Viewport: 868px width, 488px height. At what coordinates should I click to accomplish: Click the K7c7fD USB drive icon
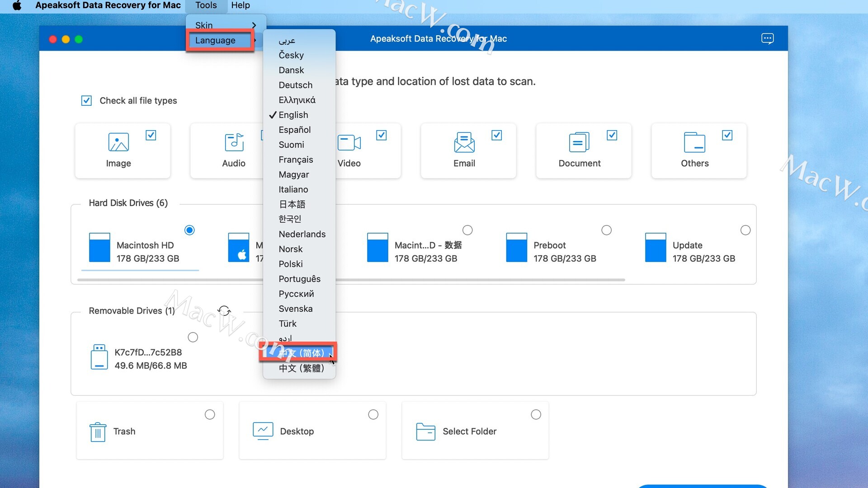coord(99,357)
